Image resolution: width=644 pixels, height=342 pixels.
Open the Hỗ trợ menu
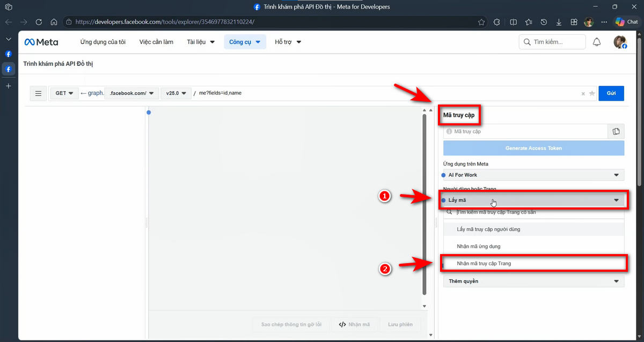point(288,42)
